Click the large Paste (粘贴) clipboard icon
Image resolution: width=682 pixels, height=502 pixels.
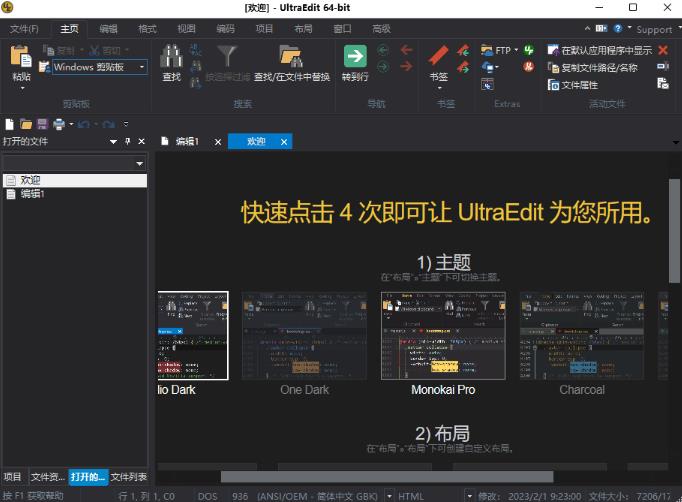point(21,57)
